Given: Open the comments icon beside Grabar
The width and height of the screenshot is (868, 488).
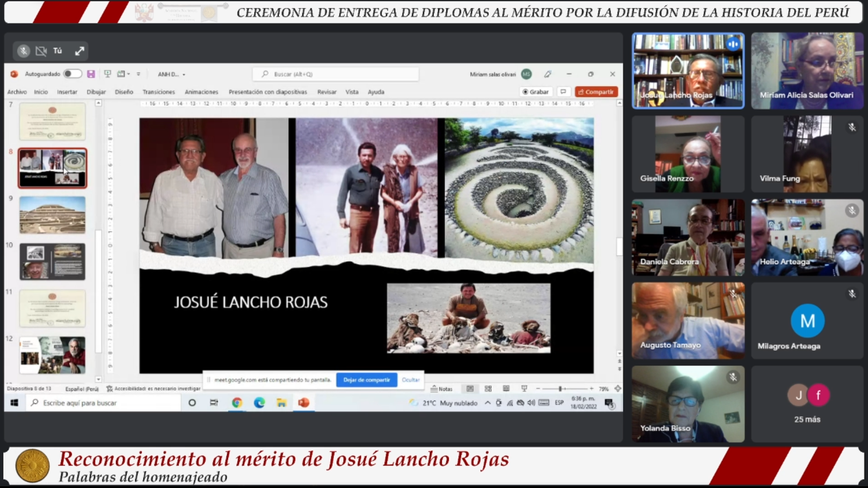Looking at the screenshot, I should [x=563, y=92].
